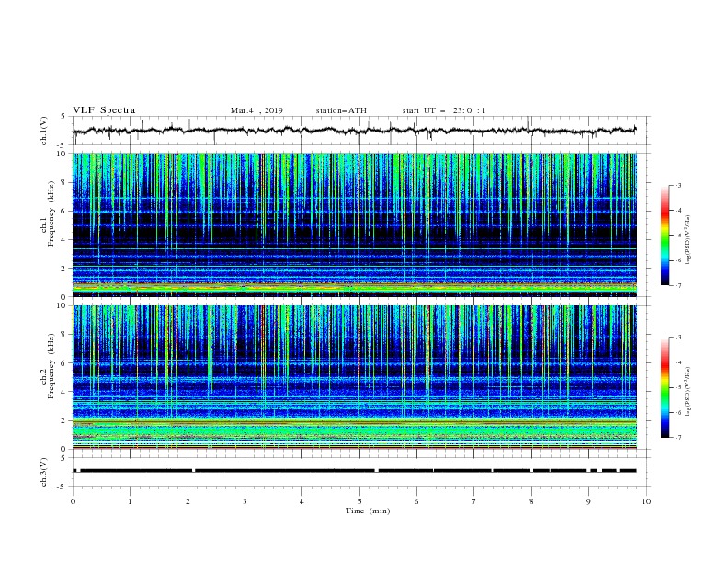Click the "-4" tick on the ch.2 colorbar
The width and height of the screenshot is (728, 563).
point(677,362)
